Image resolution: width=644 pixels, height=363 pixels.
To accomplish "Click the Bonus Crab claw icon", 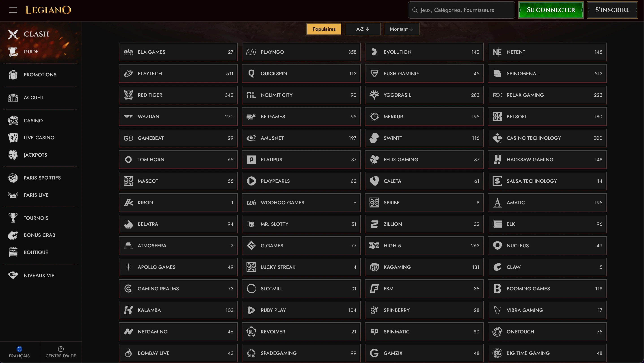I will point(13,235).
